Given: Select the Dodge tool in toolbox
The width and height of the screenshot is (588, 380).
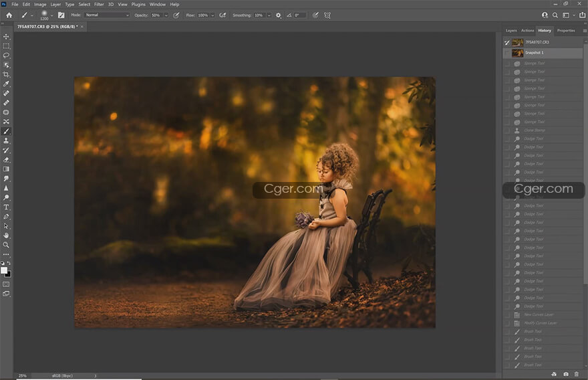Looking at the screenshot, I should pos(6,197).
